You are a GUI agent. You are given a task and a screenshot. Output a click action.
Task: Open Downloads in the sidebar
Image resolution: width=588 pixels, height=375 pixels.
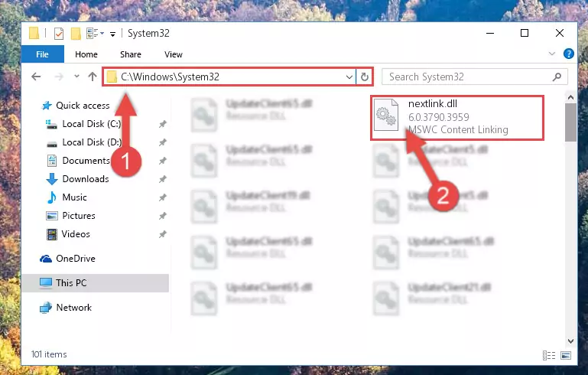pyautogui.click(x=86, y=179)
